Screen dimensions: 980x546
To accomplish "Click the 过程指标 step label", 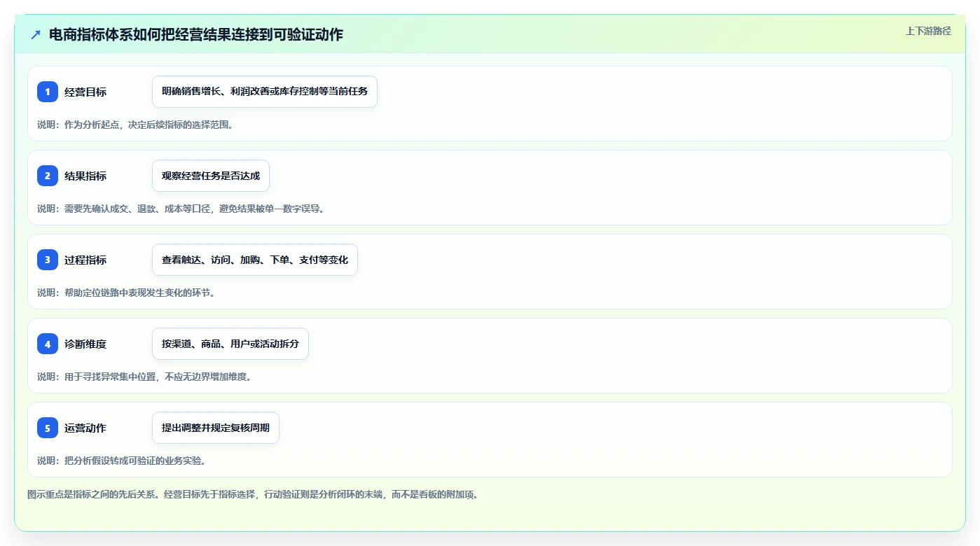I will coord(85,260).
